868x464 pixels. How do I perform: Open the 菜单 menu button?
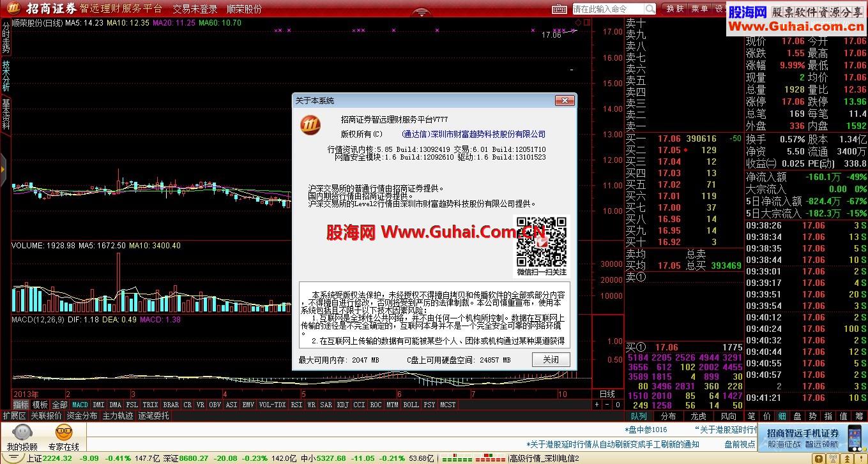pyautogui.click(x=699, y=9)
